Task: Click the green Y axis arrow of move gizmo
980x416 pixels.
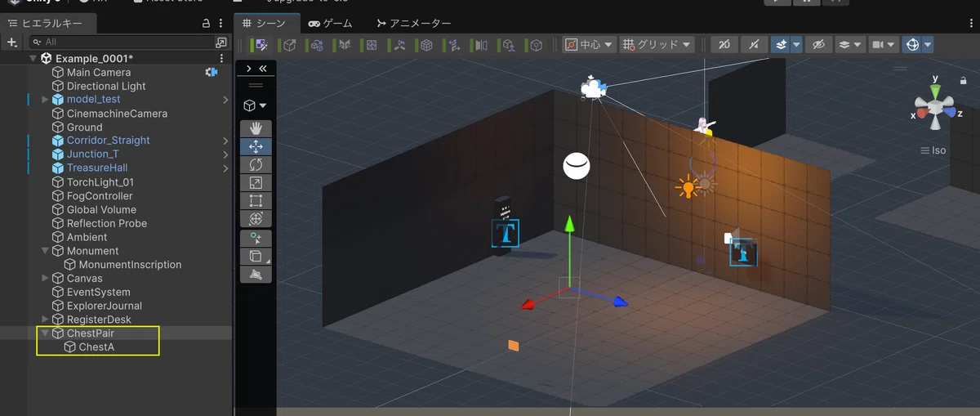Action: coord(570,225)
